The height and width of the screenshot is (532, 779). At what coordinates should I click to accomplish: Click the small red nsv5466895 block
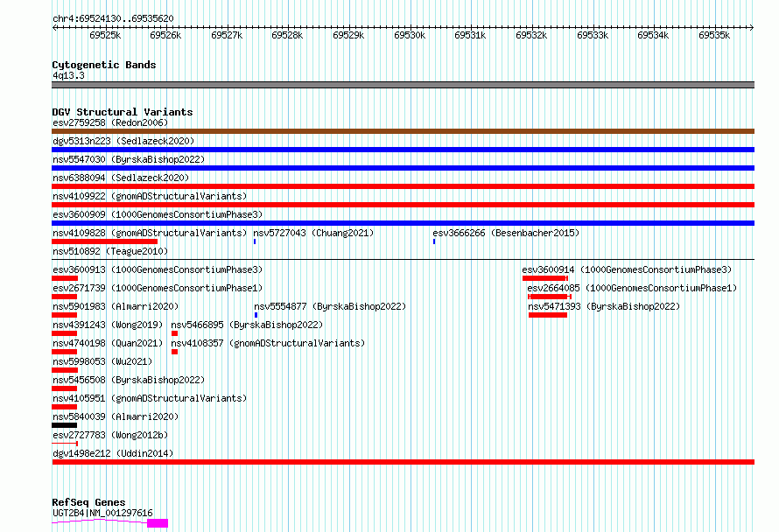tap(174, 333)
